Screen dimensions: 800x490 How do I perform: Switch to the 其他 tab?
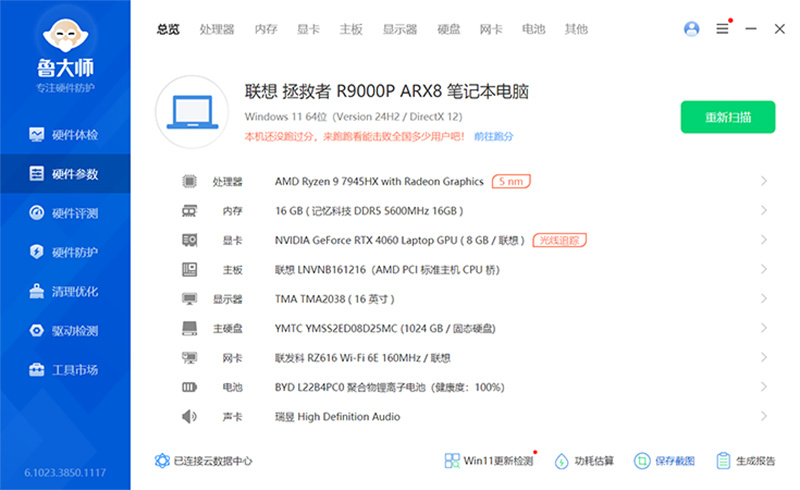coord(576,30)
